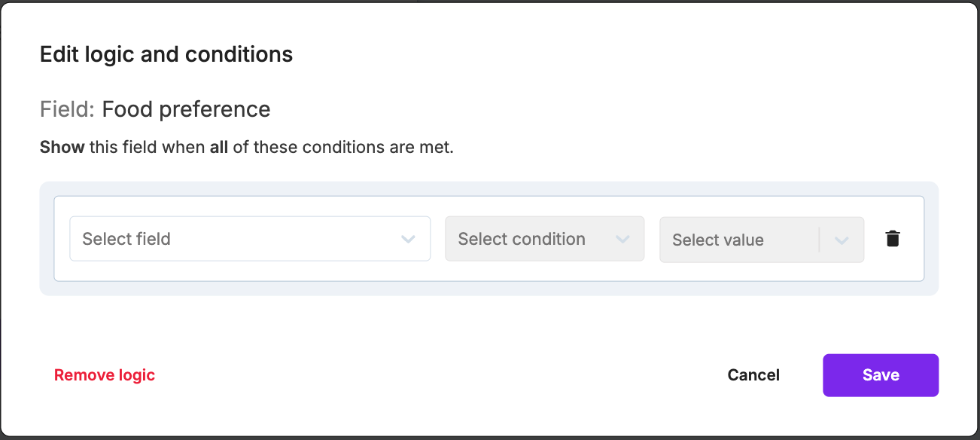Click the 'Field:' label text
Image resolution: width=980 pixels, height=440 pixels.
[67, 109]
